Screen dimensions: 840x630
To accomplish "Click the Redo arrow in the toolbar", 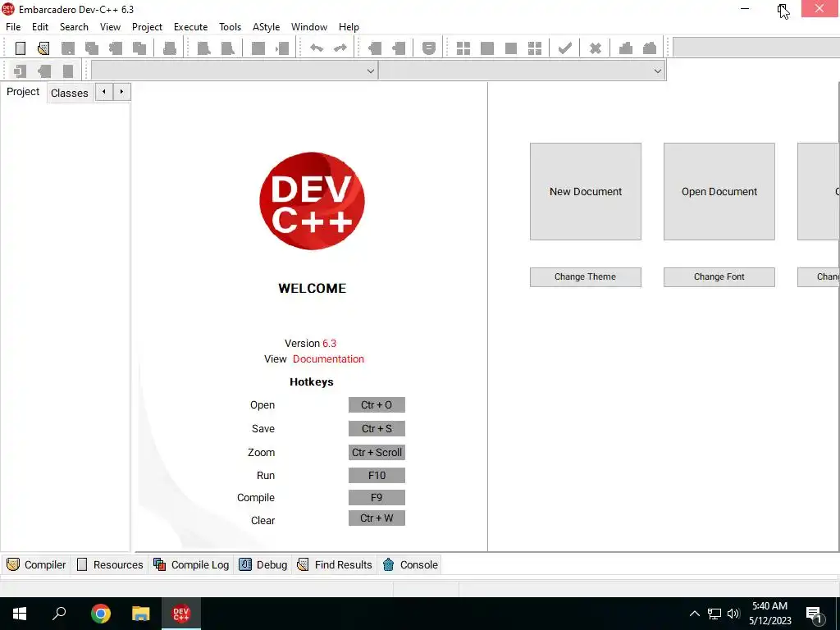I will tap(340, 48).
